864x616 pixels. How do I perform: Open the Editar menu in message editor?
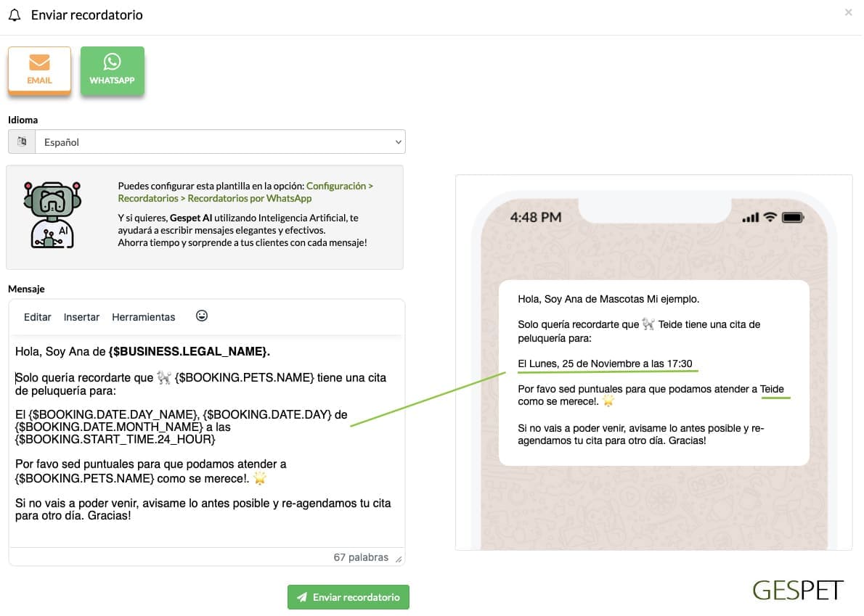pyautogui.click(x=38, y=317)
